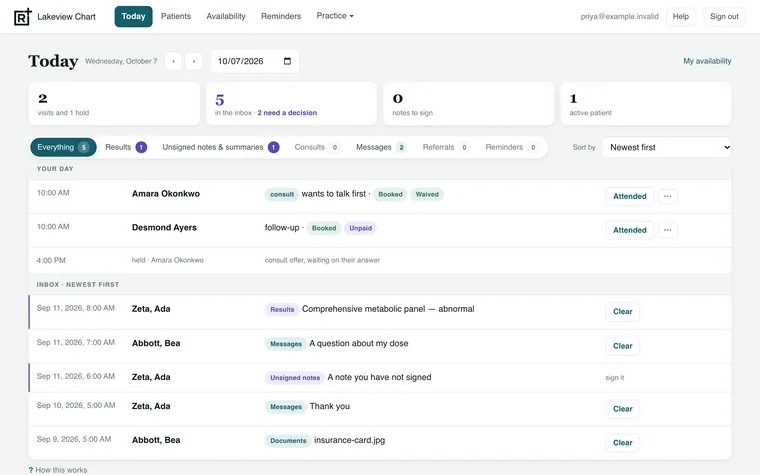Go to the previous day arrow

pos(173,61)
